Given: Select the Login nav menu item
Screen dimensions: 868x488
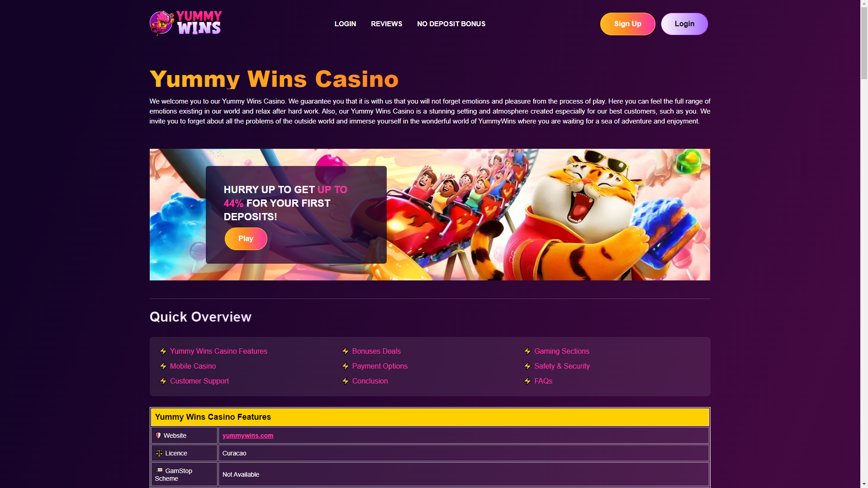Looking at the screenshot, I should 345,24.
